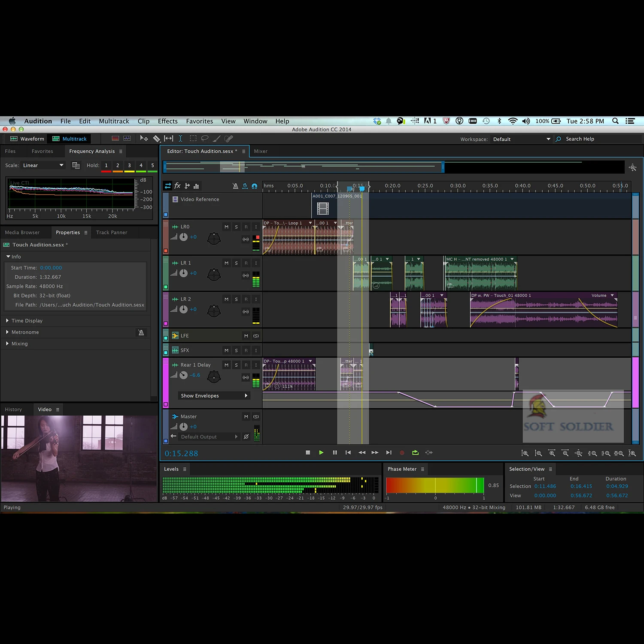Stop playback
This screenshot has width=644, height=644.
click(x=308, y=453)
